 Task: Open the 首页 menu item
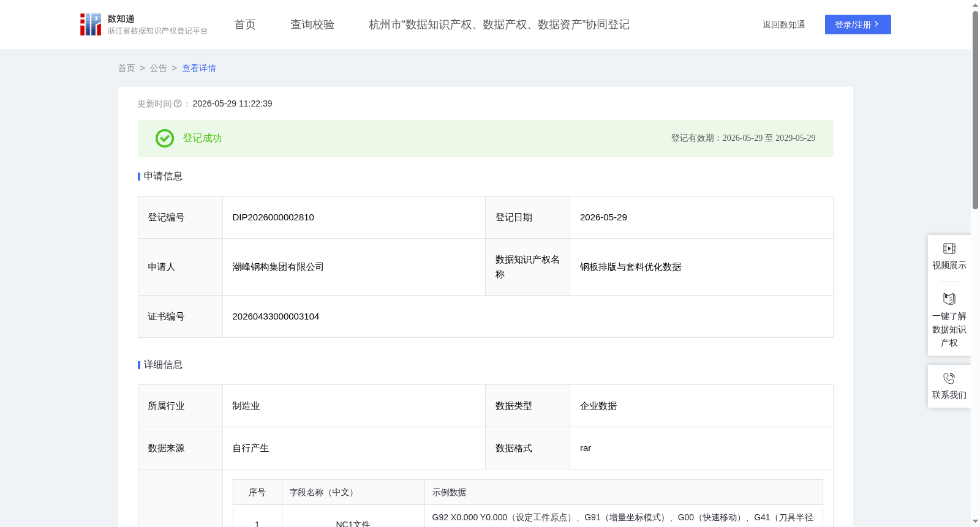point(245,24)
